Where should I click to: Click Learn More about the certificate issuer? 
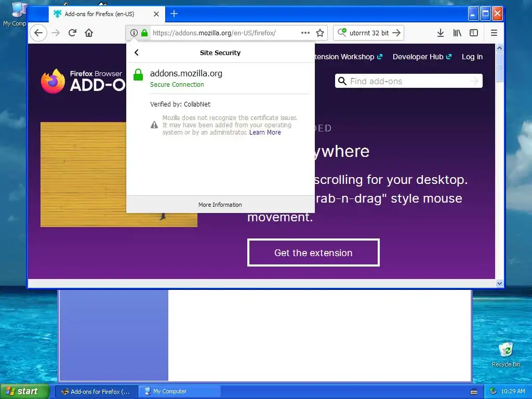coord(265,132)
